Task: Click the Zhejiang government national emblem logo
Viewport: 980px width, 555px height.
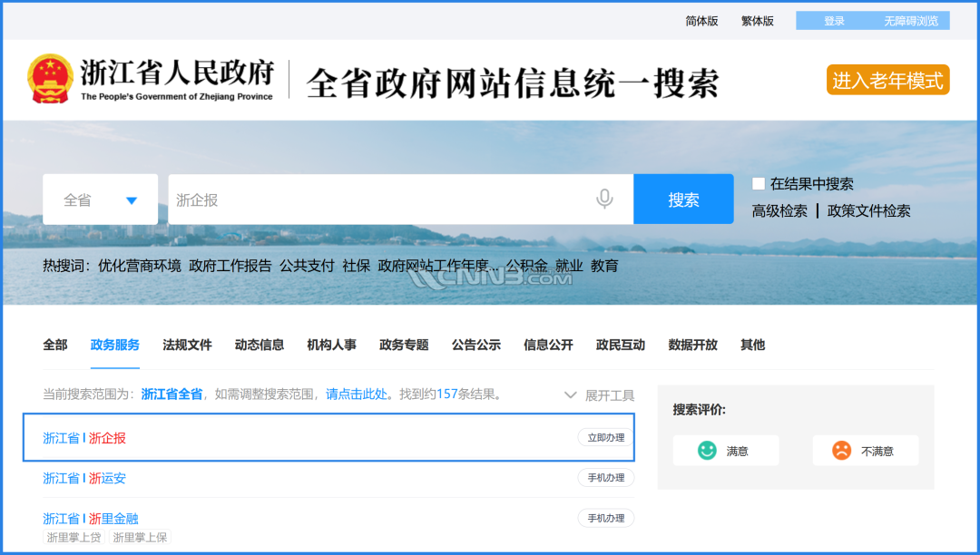Action: tap(51, 80)
